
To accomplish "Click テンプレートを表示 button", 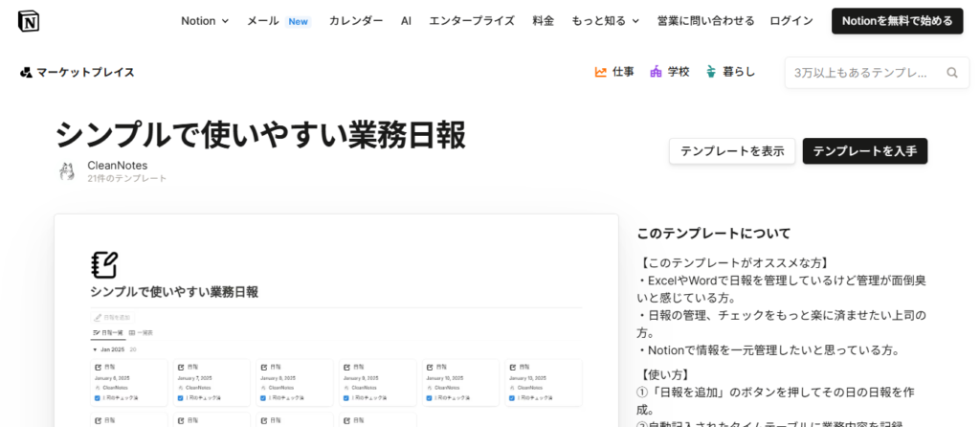I will [732, 151].
